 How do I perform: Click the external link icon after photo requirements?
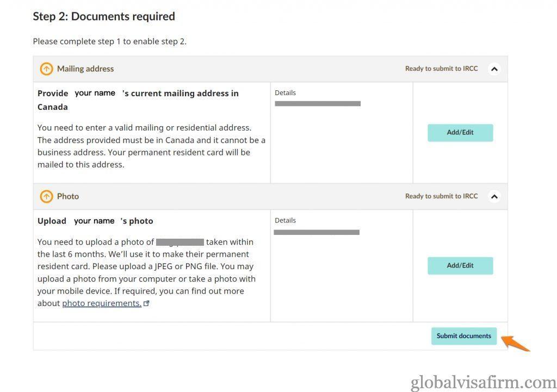click(x=146, y=303)
